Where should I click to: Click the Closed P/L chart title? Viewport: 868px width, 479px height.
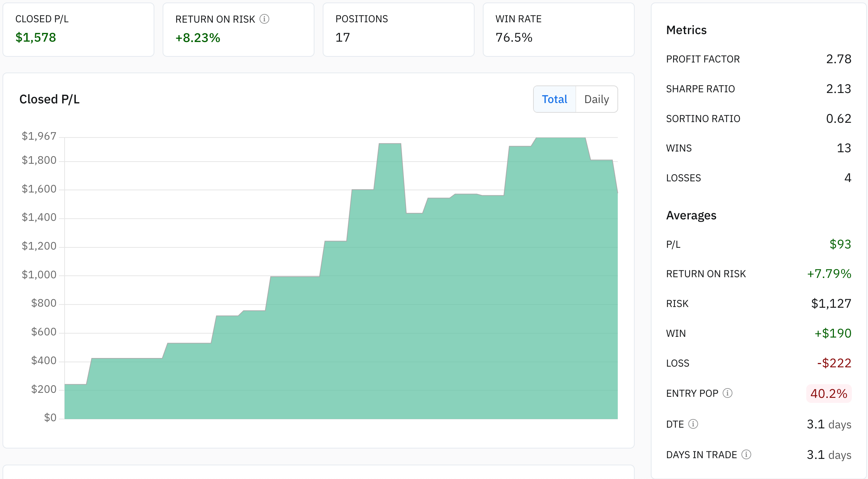tap(50, 99)
